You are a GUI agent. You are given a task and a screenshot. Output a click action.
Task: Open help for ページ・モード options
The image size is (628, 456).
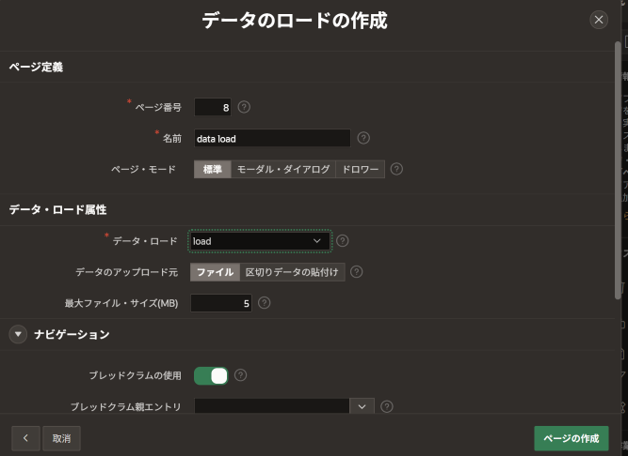(x=397, y=169)
